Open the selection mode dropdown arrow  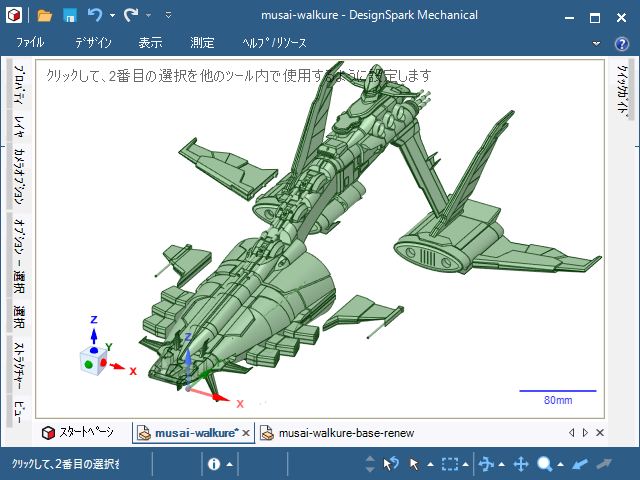coord(465,464)
